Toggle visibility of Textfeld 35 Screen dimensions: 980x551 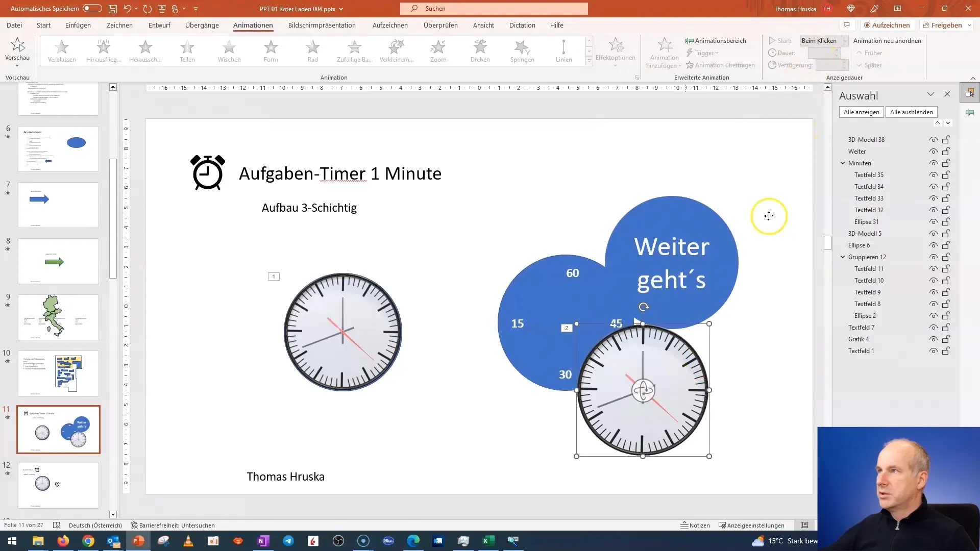933,175
